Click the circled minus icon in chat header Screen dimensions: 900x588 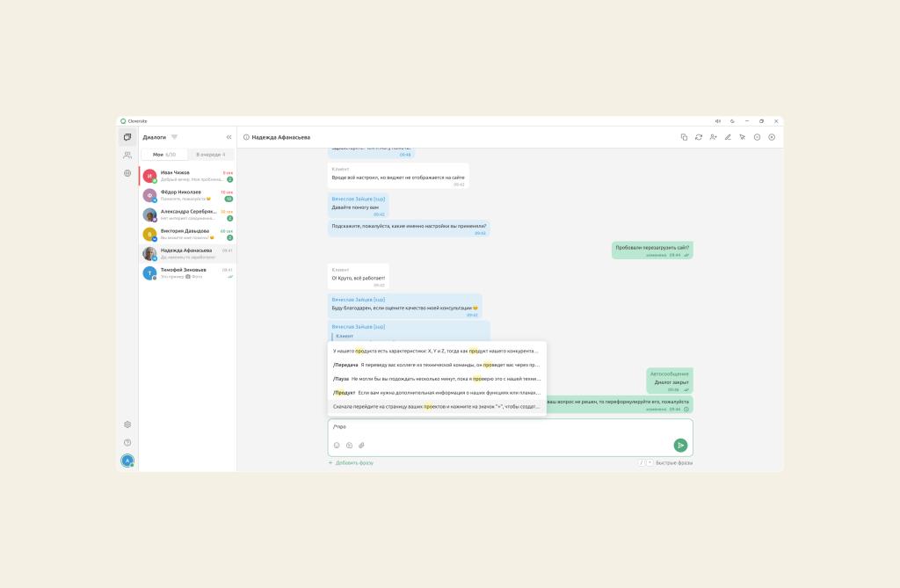(x=757, y=137)
